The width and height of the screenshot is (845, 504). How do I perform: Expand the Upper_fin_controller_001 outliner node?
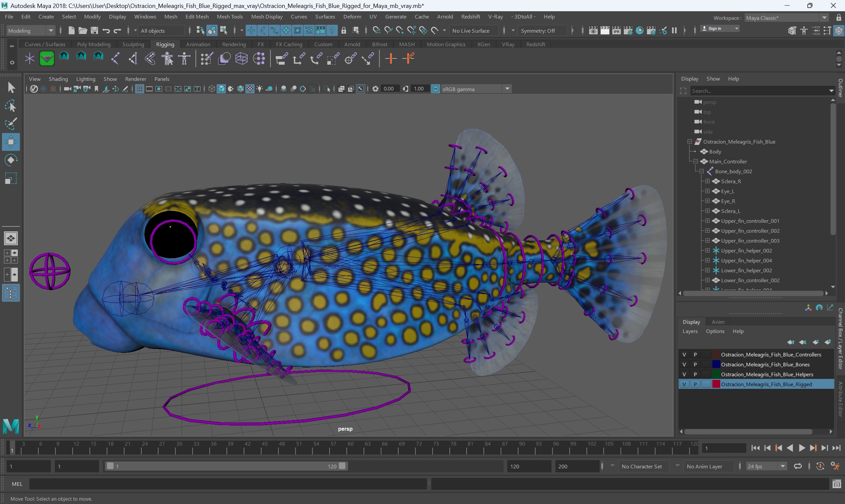707,221
